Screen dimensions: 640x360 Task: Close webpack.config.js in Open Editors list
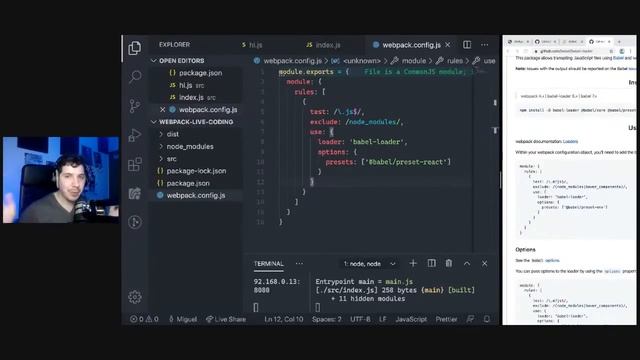[162, 109]
